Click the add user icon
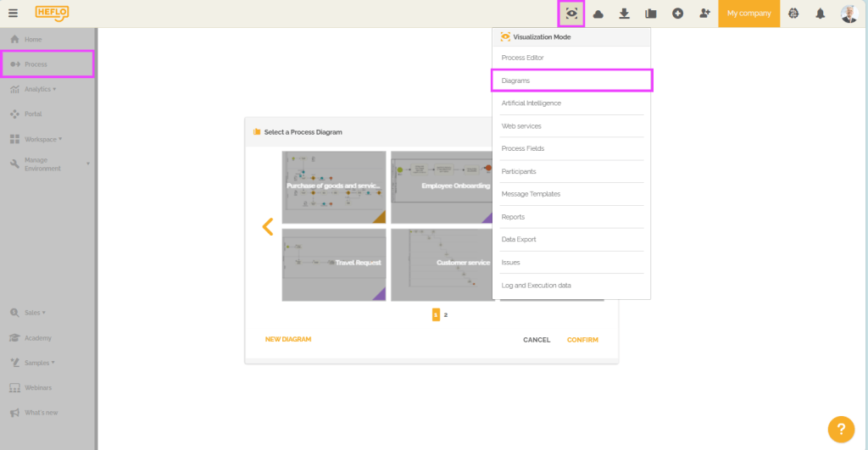The height and width of the screenshot is (450, 868). (704, 14)
